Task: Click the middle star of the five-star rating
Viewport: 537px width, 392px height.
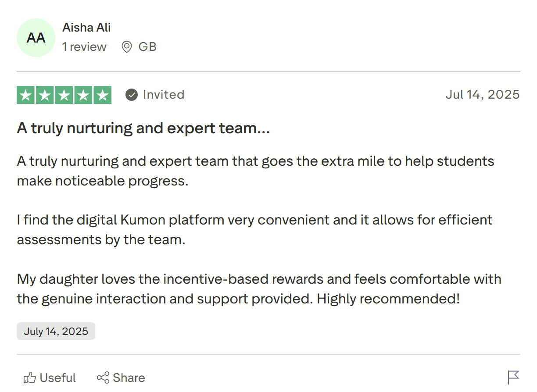Action: point(64,95)
